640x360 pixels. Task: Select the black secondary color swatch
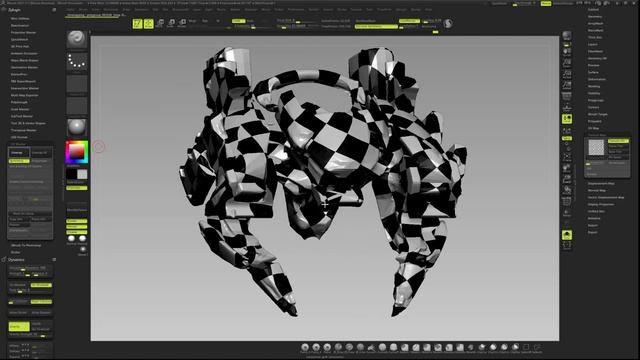coord(71,174)
